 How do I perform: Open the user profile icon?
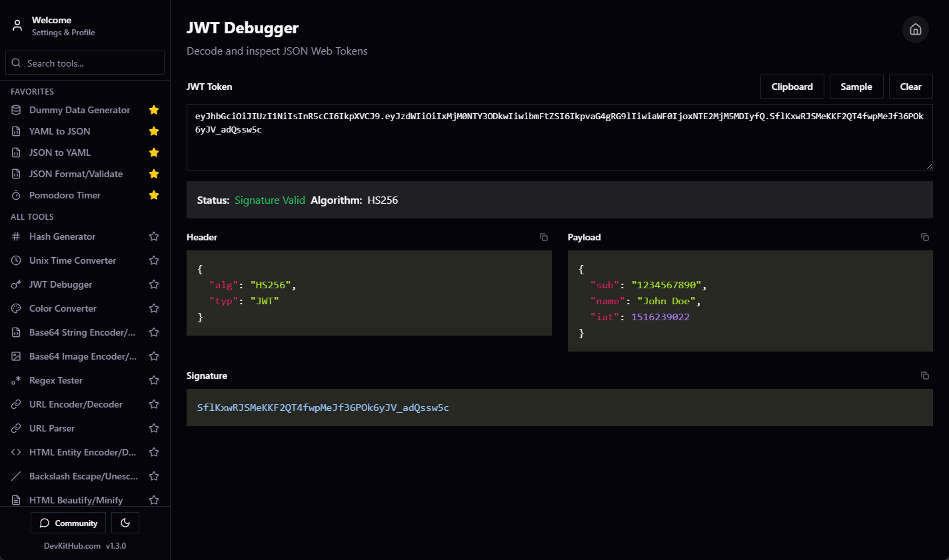tap(17, 26)
